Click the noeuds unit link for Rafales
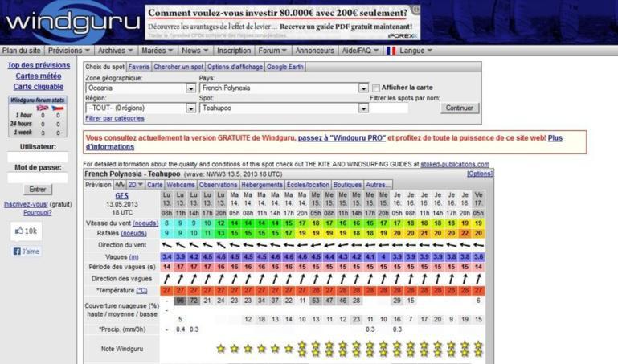Screen dimensions: 618x364 tap(133, 233)
